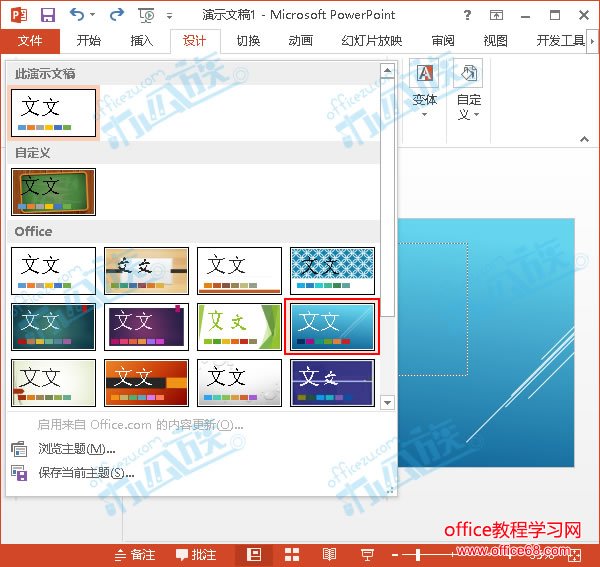Image resolution: width=600 pixels, height=567 pixels.
Task: Click the Save icon in quick access toolbar
Action: (48, 15)
